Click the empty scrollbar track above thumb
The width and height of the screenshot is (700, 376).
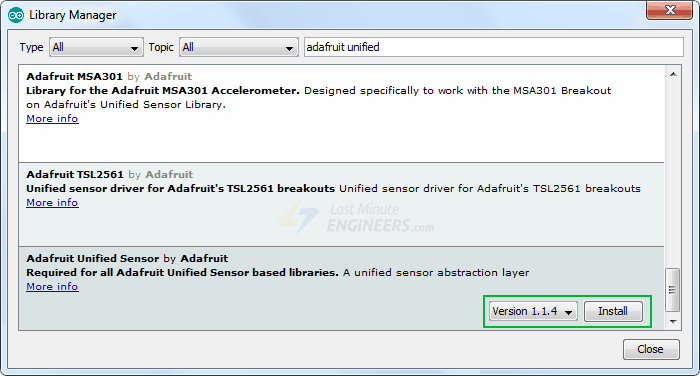coord(673,174)
